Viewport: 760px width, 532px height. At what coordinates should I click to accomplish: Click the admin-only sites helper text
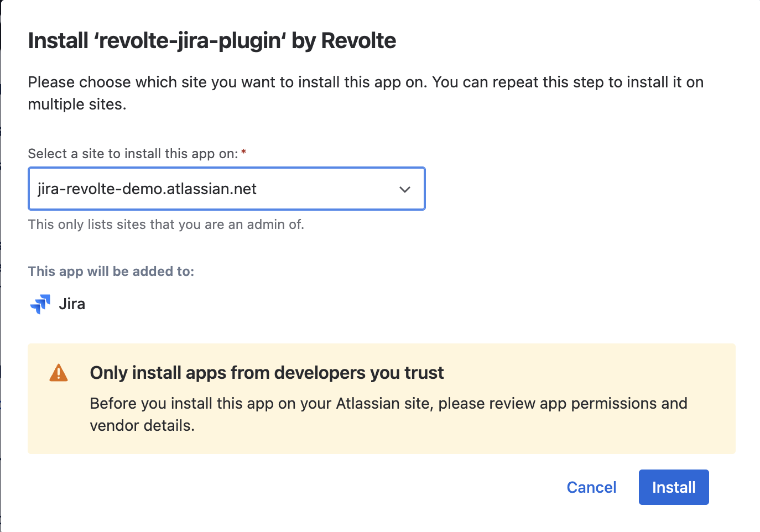coord(166,225)
